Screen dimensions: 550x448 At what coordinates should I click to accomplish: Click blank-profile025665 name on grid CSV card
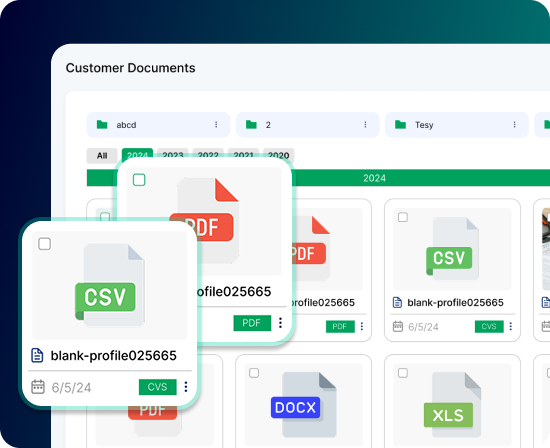tap(455, 302)
